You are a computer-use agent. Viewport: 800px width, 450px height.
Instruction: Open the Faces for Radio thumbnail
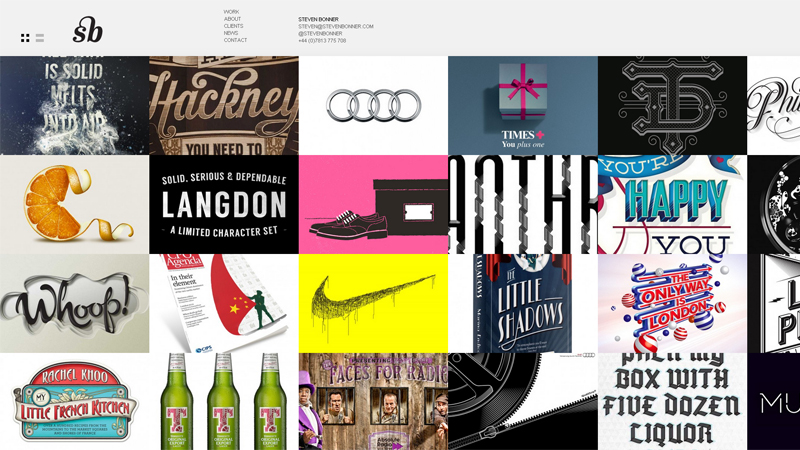373,402
